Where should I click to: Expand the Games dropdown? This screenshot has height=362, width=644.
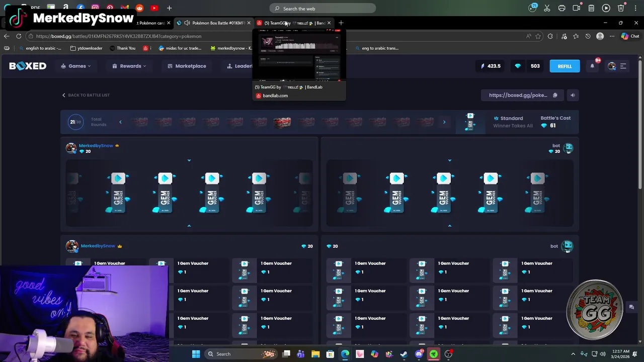click(76, 66)
